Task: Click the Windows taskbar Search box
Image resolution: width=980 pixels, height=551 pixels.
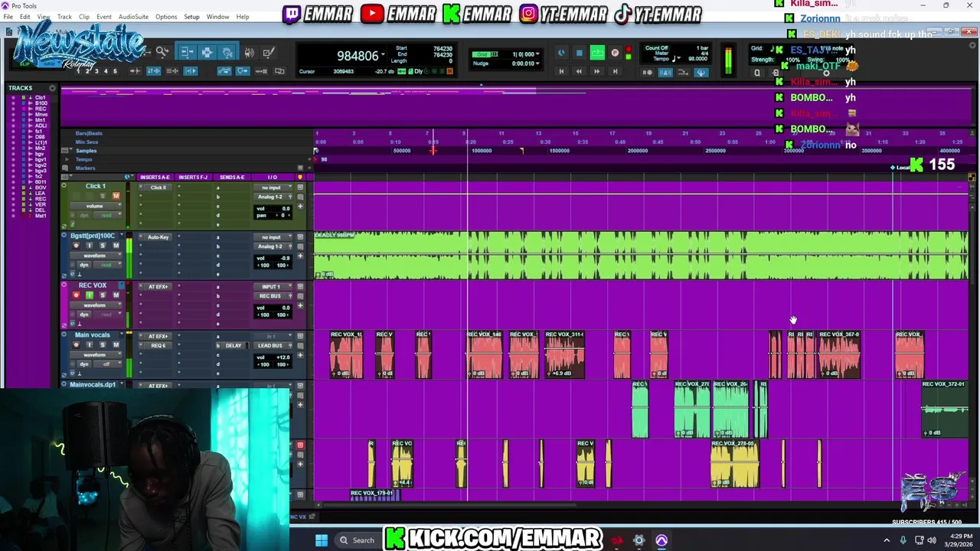Action: click(358, 540)
